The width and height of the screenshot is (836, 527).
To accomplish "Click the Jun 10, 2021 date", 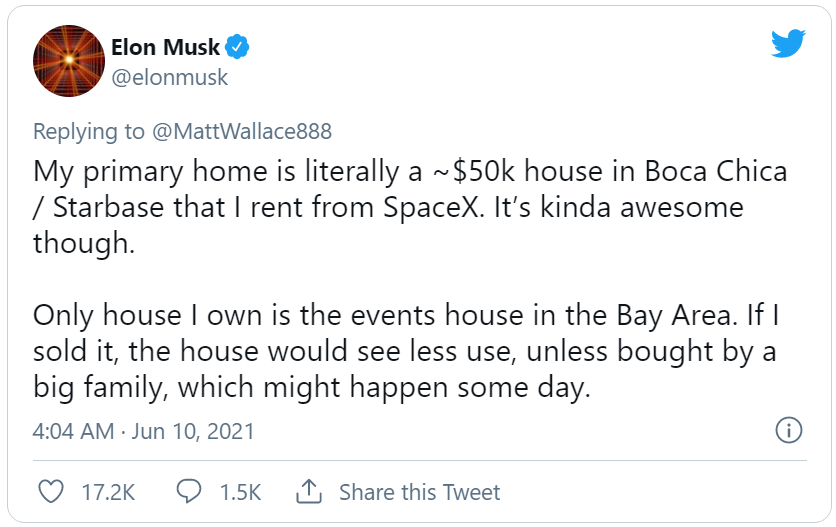I will (193, 431).
